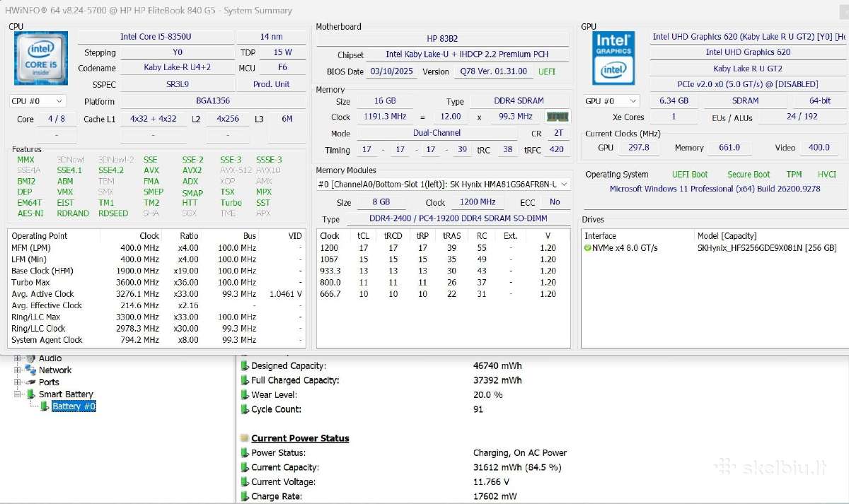The width and height of the screenshot is (849, 504).
Task: Click the battery icon beside Current Voltage
Action: (x=245, y=482)
